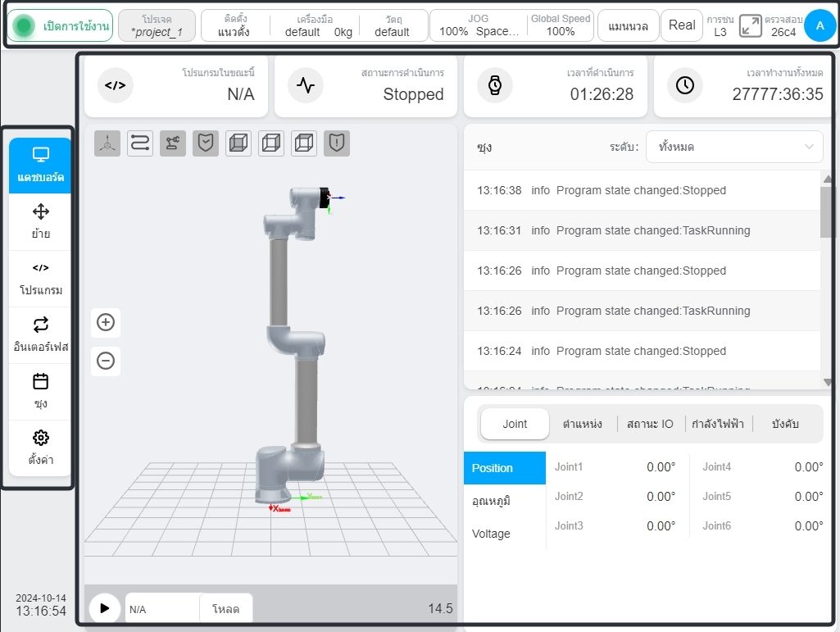Select the 13:16:24 Stopped log entry
This screenshot has height=632, width=840.
pos(642,351)
